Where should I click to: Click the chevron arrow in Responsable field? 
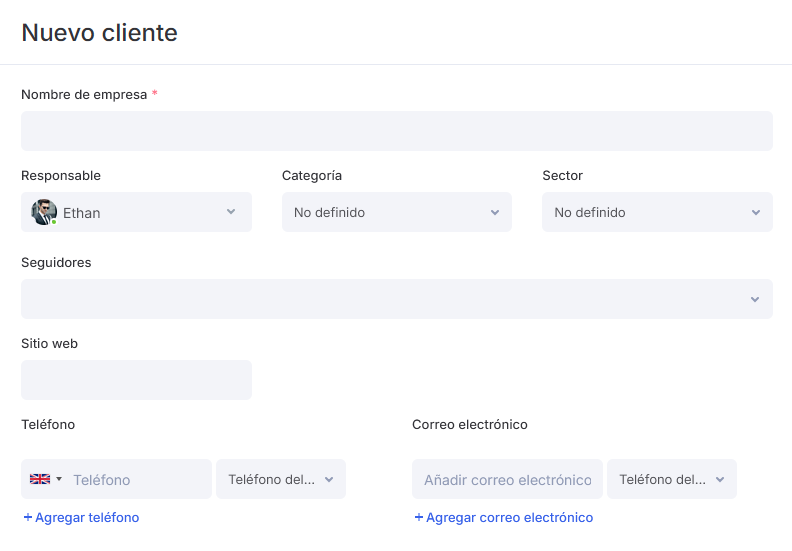point(231,212)
